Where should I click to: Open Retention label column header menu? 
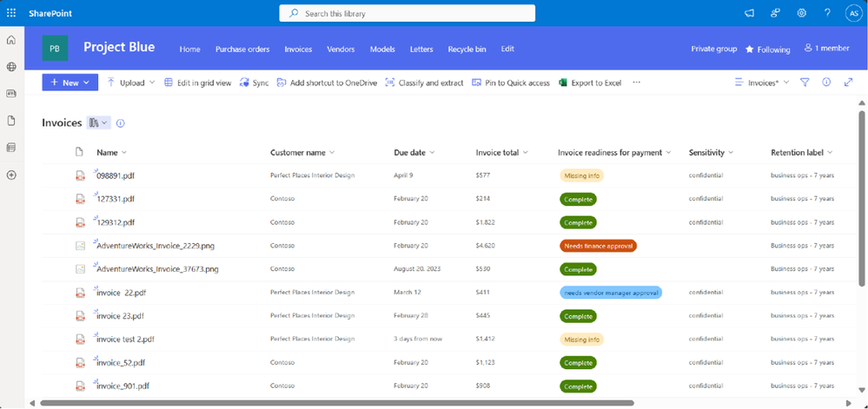[802, 152]
